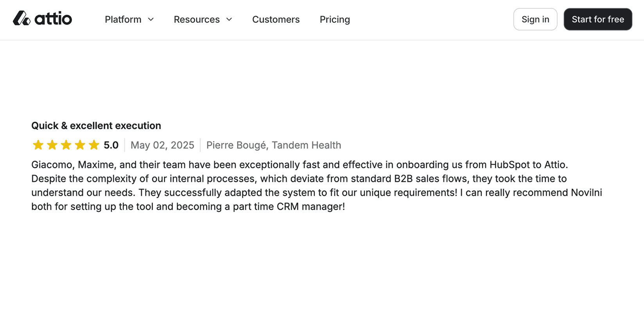
Task: Click the 5.0 rating score display
Action: pyautogui.click(x=111, y=145)
